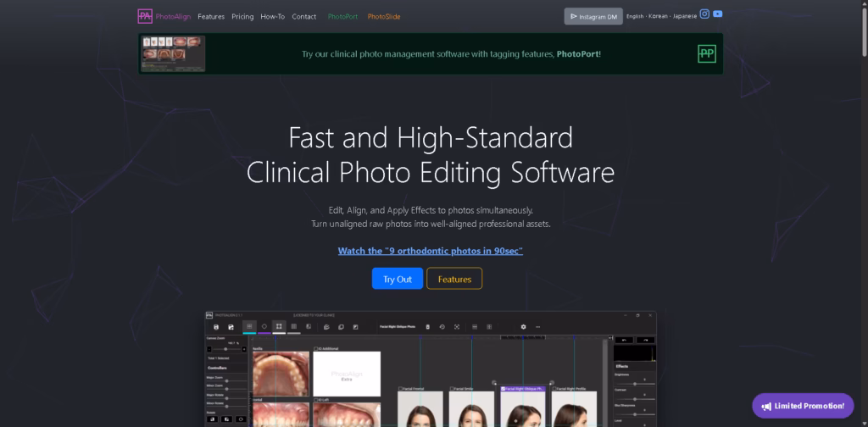Open the Pricing nav item
This screenshot has height=427, width=868.
(x=242, y=17)
